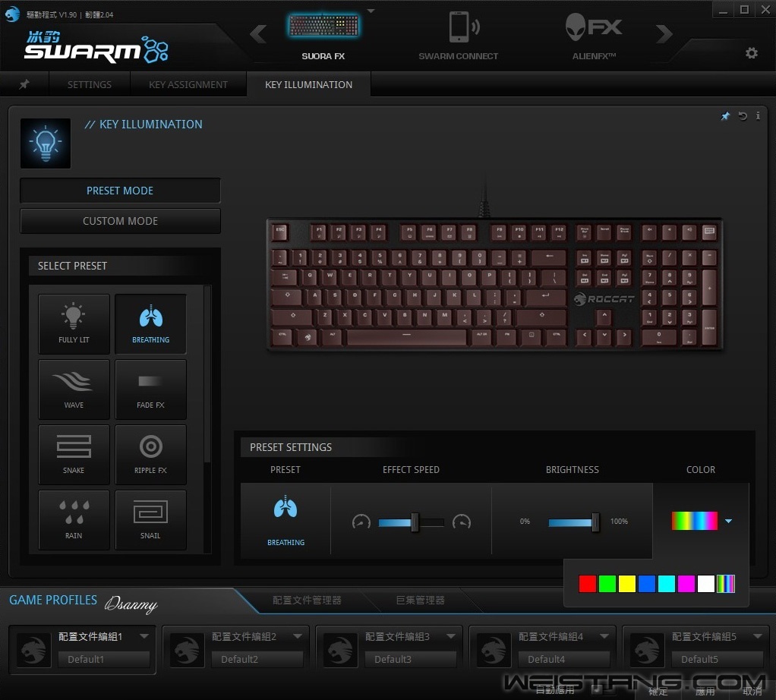
Task: Expand the 配置文件編組3 profile dropdown
Action: pos(451,636)
